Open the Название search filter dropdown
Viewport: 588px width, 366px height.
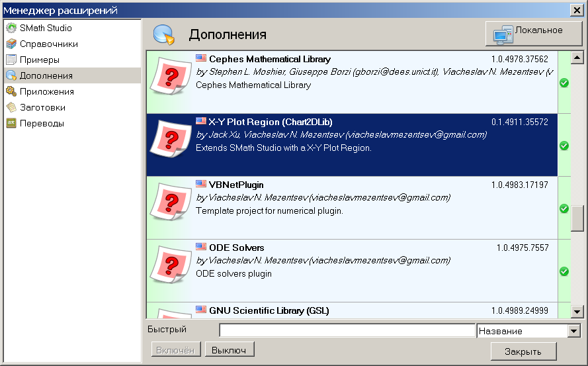pos(573,331)
